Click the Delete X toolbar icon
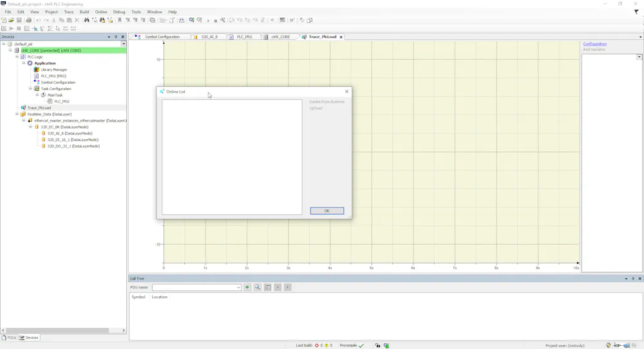 [x=77, y=20]
